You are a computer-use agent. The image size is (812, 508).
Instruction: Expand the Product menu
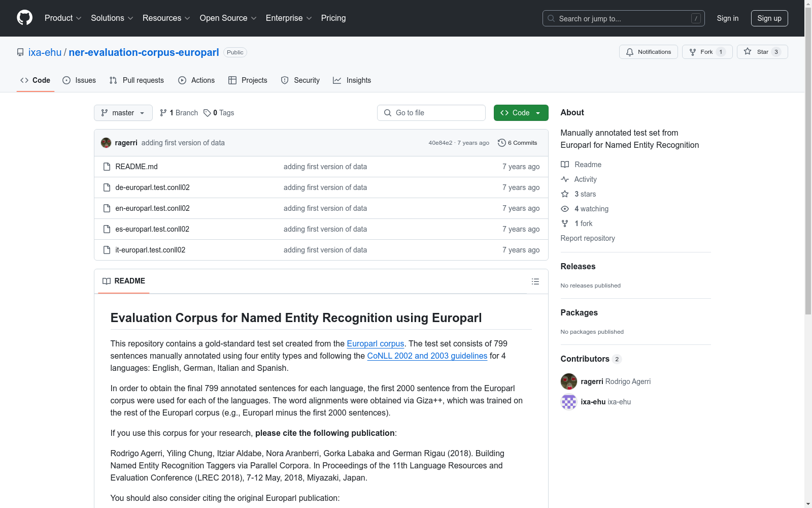(x=63, y=18)
